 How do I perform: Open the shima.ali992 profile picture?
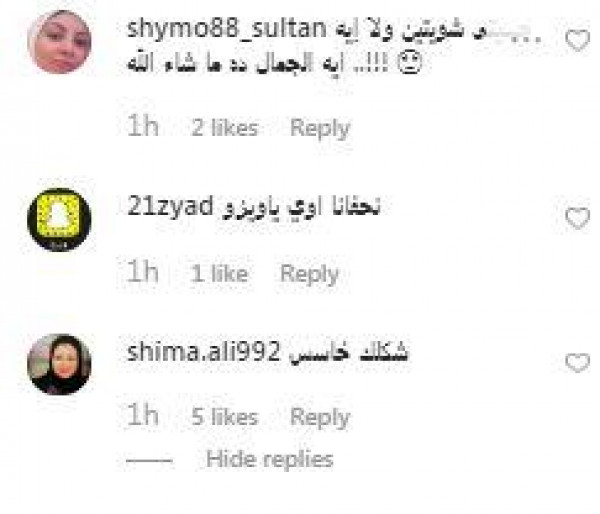click(60, 364)
